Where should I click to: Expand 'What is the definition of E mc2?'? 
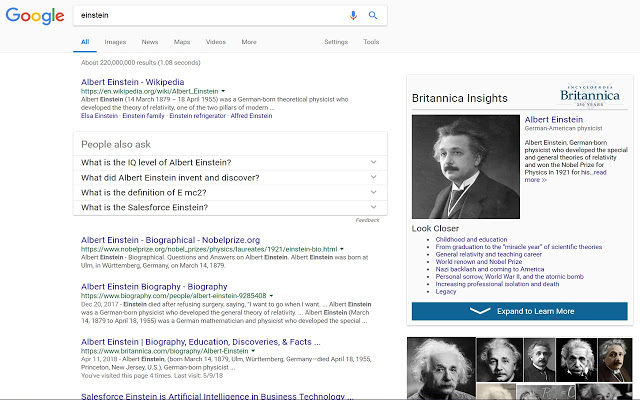(x=373, y=192)
